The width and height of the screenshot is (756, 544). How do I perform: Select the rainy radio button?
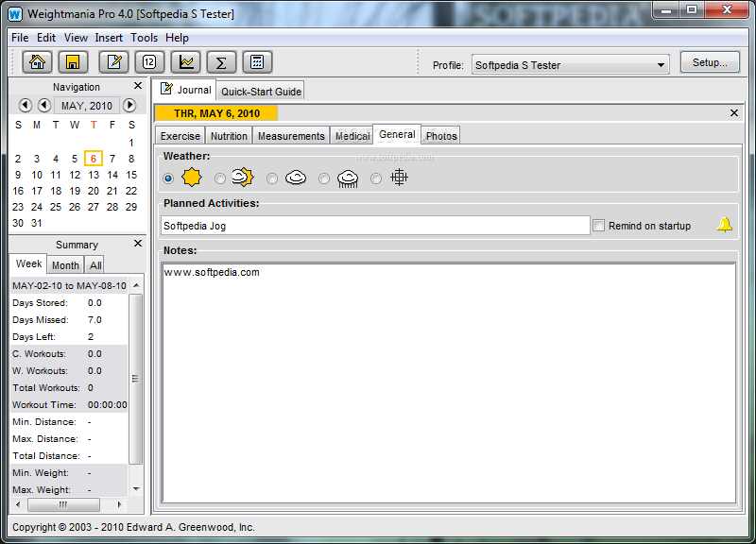(x=324, y=178)
